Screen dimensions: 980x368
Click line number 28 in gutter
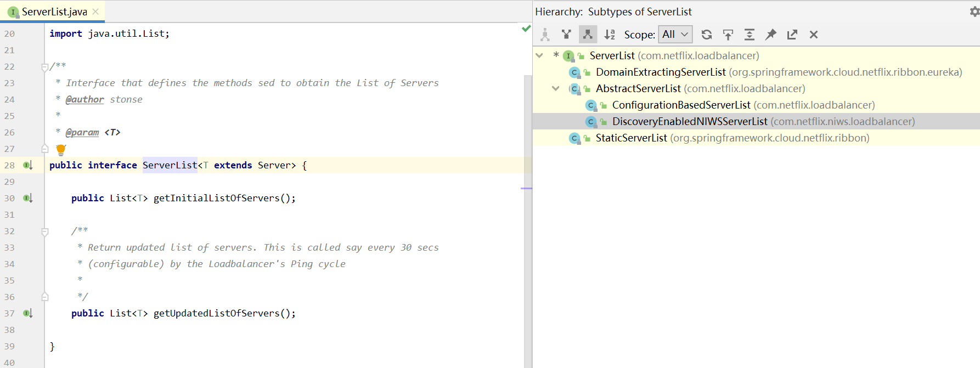(10, 165)
